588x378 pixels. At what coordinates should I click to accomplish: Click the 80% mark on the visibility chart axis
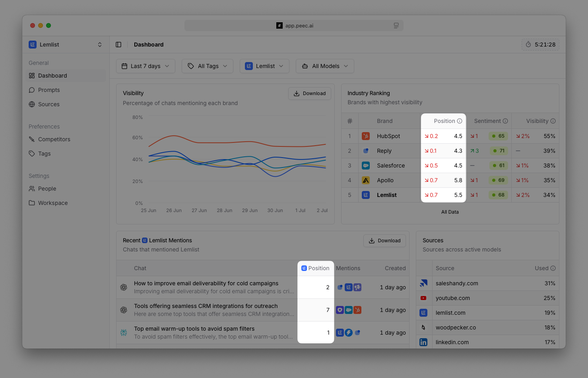138,117
